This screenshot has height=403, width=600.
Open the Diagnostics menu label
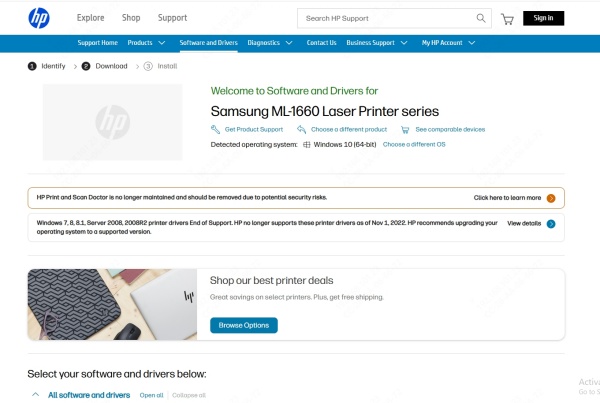pyautogui.click(x=264, y=42)
